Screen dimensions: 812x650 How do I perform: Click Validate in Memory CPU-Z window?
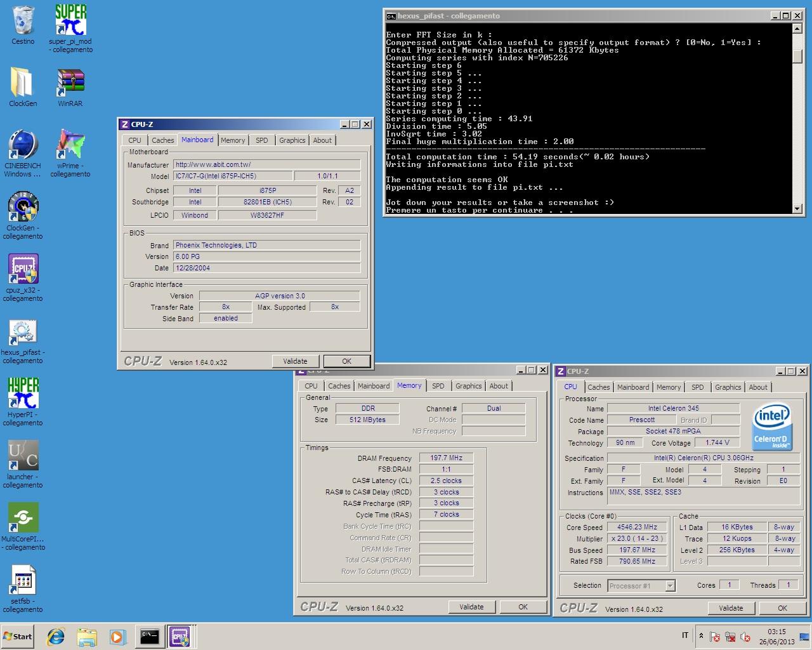tap(471, 607)
